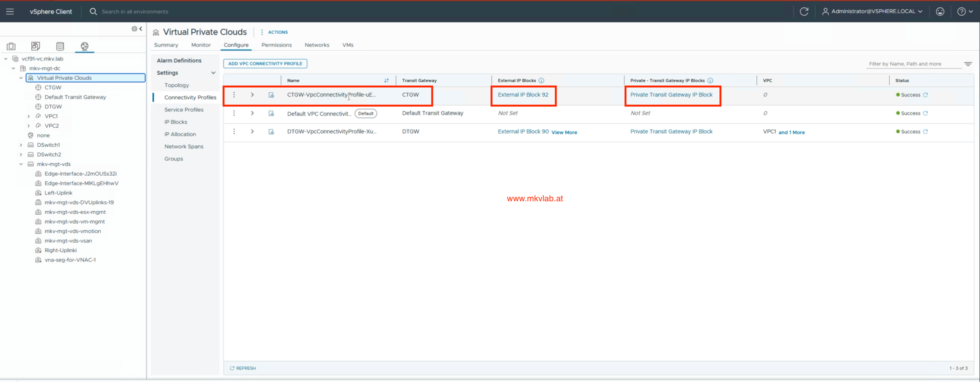Viewport: 980px width, 382px height.
Task: Switch to the Summary tab
Action: [x=166, y=45]
